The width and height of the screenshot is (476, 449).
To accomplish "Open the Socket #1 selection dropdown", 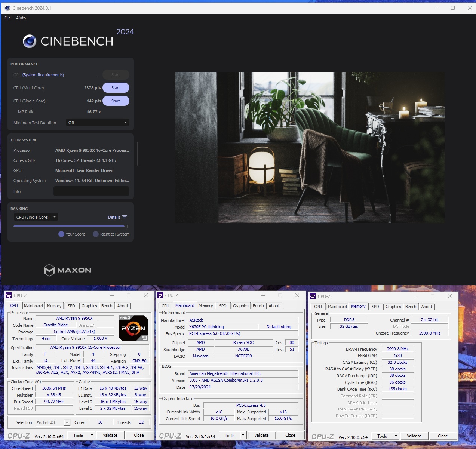I will 53,422.
